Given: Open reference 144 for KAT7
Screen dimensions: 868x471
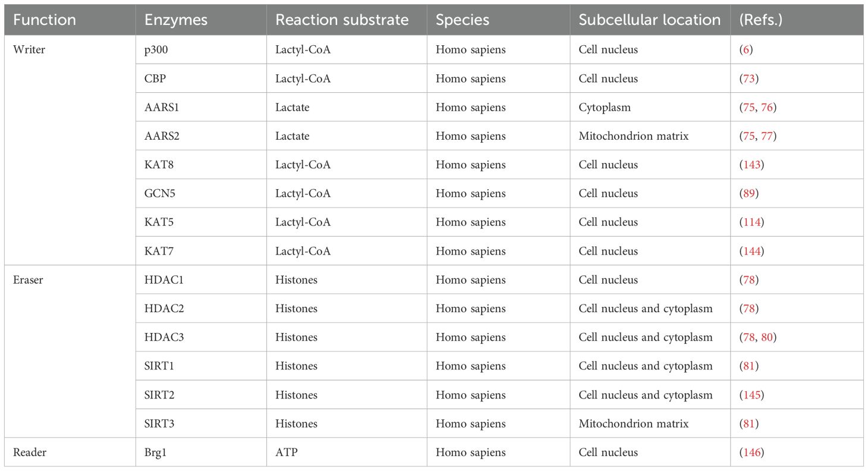Looking at the screenshot, I should (751, 251).
